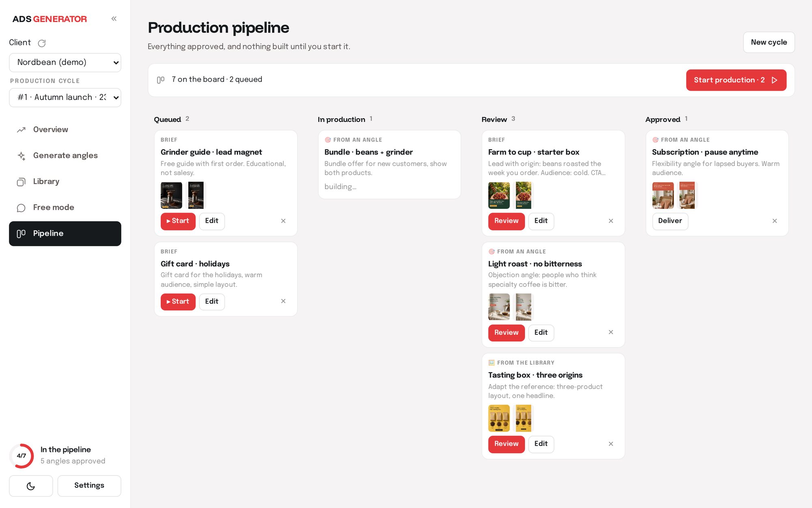Select the Pipeline nav item
This screenshot has width=812, height=508.
[x=65, y=234]
